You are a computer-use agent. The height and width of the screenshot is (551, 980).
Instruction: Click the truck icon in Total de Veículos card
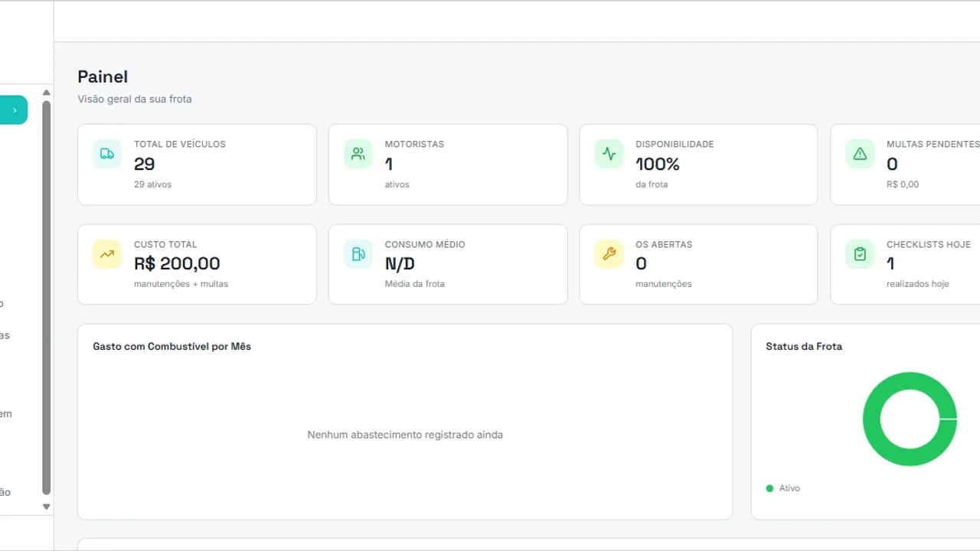click(x=107, y=154)
